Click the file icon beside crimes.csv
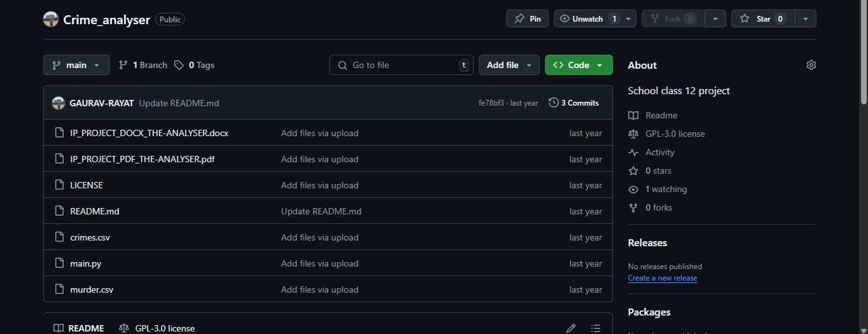This screenshot has width=868, height=334. click(59, 237)
